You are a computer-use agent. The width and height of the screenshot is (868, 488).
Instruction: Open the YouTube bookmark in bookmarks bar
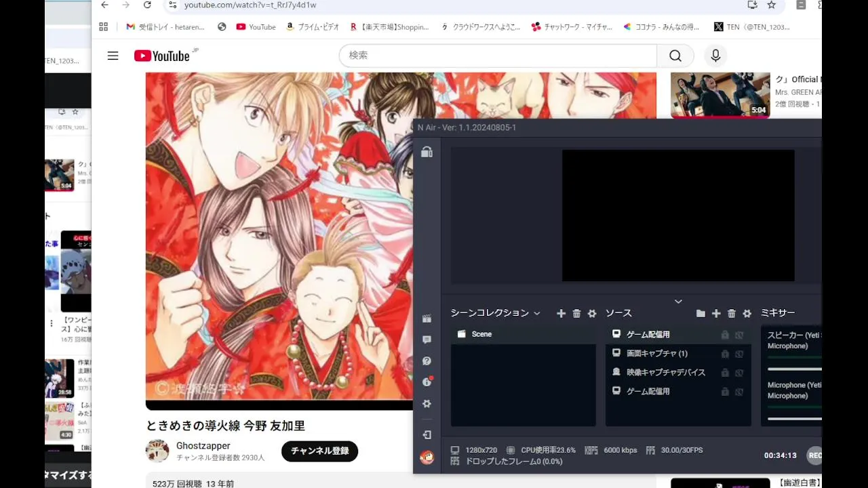click(256, 27)
